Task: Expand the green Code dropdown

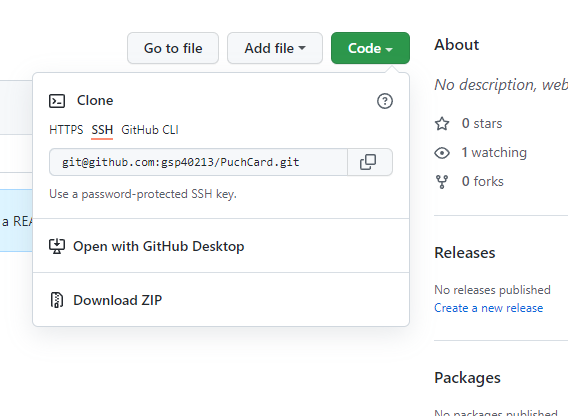Action: 370,48
